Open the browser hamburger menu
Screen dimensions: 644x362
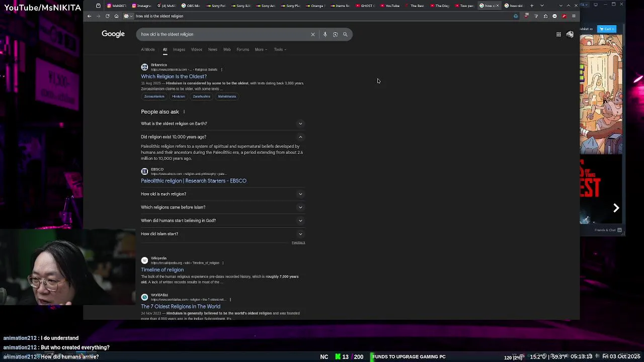[574, 16]
